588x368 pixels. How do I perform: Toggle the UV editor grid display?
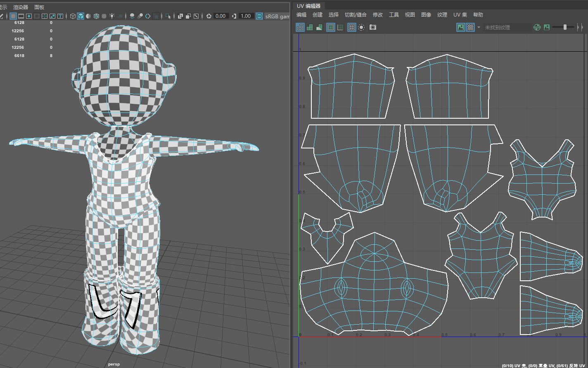coord(351,27)
